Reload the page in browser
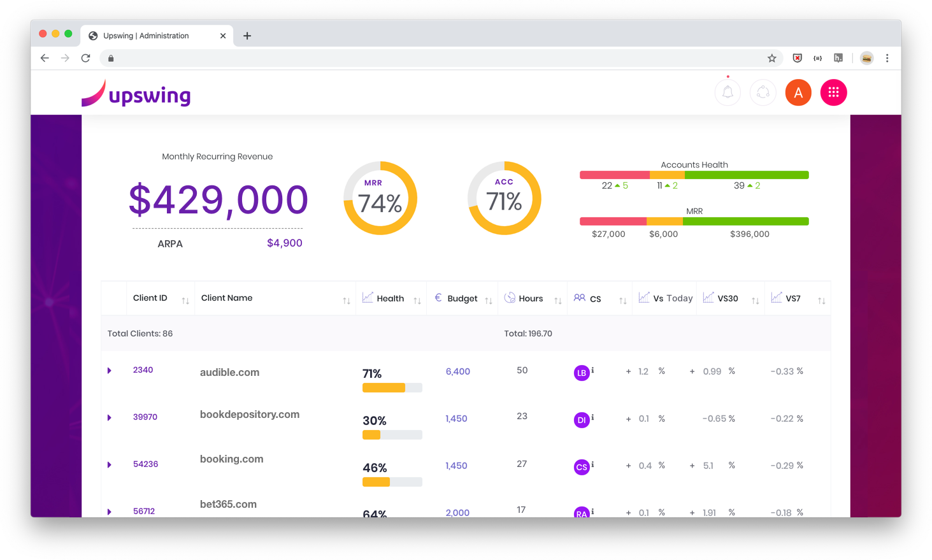The width and height of the screenshot is (932, 560). pos(85,58)
